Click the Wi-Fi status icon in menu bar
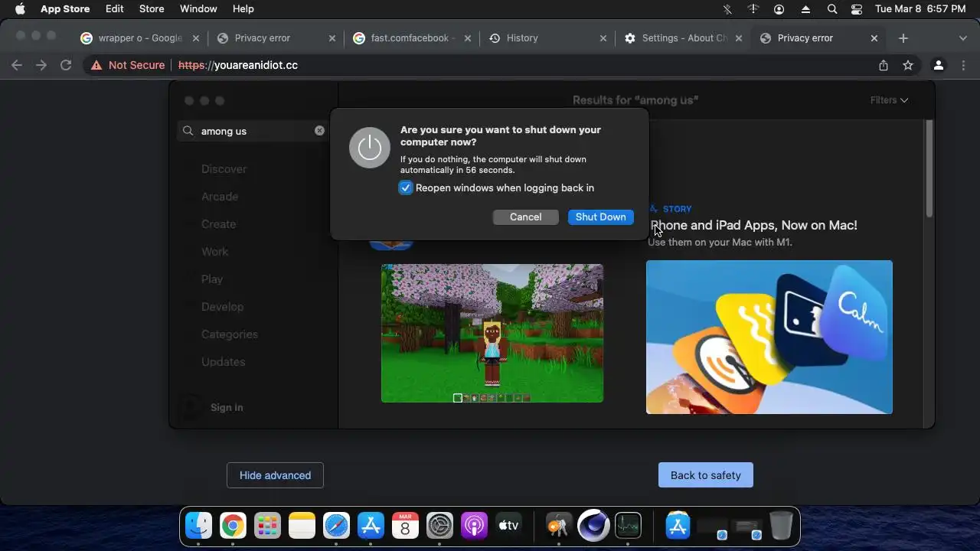Viewport: 980px width, 551px height. tap(753, 9)
